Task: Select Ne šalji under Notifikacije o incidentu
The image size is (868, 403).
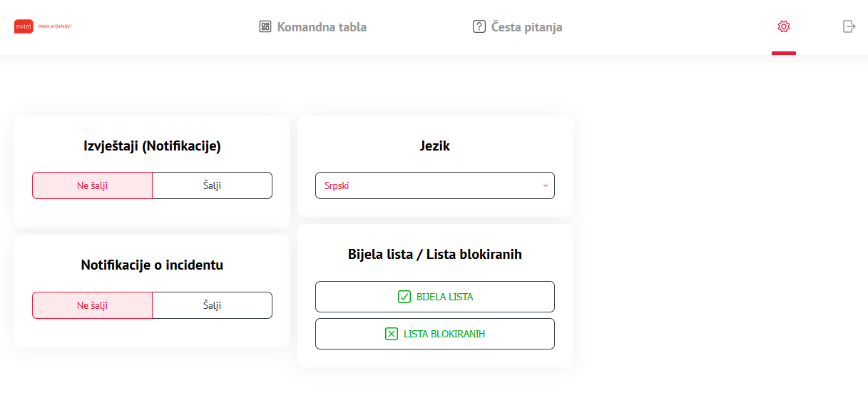Action: pos(93,305)
